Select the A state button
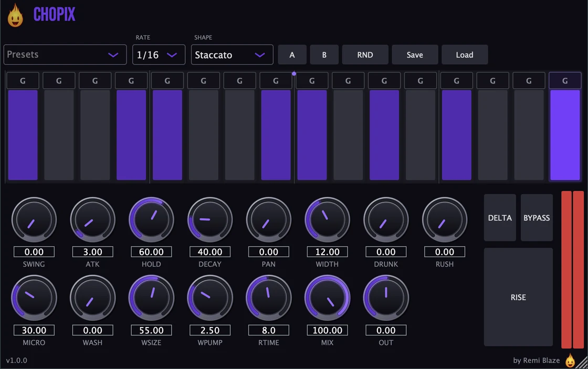 pyautogui.click(x=292, y=55)
